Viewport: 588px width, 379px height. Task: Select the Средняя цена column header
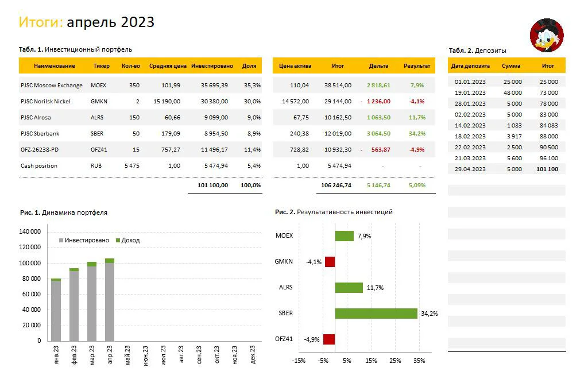pos(168,66)
